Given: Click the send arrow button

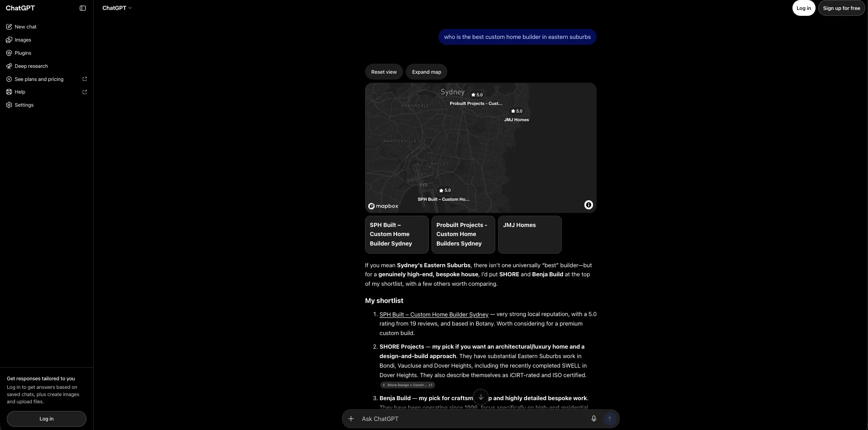Looking at the screenshot, I should tap(609, 419).
